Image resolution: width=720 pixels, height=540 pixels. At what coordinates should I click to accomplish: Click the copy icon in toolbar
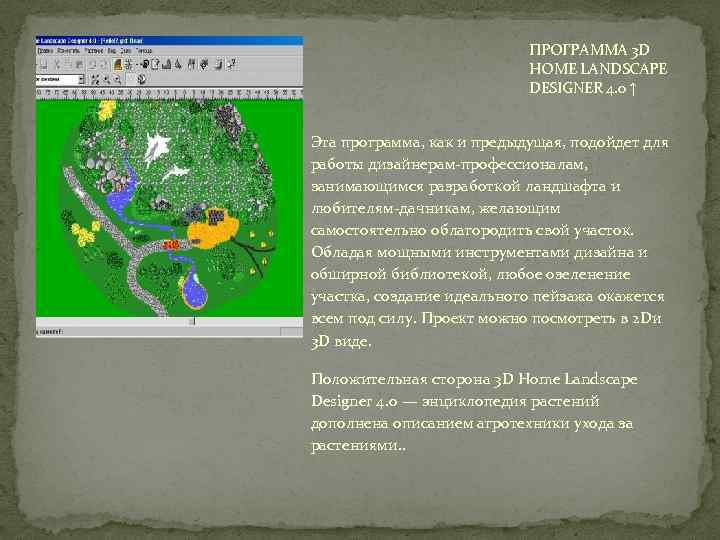(68, 65)
